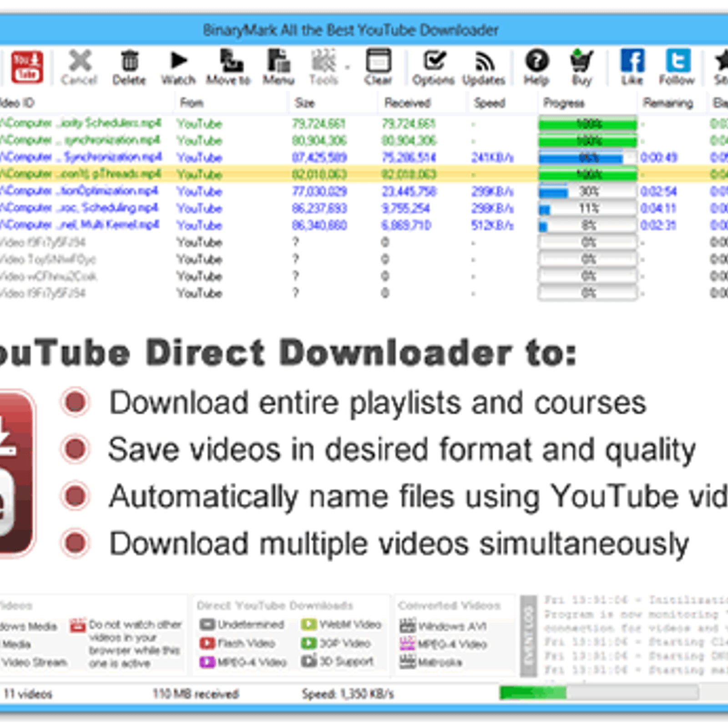Click the Facebook Like icon
The width and height of the screenshot is (728, 728).
tap(633, 61)
